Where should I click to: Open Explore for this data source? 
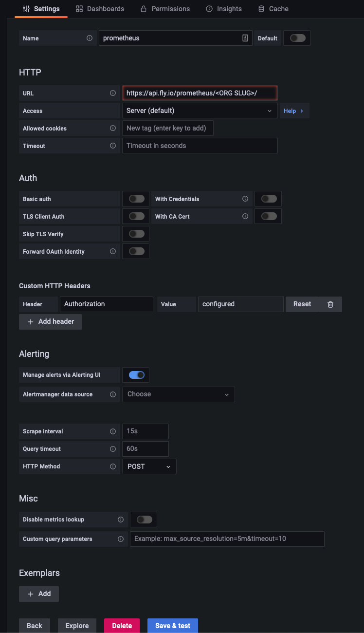point(77,626)
